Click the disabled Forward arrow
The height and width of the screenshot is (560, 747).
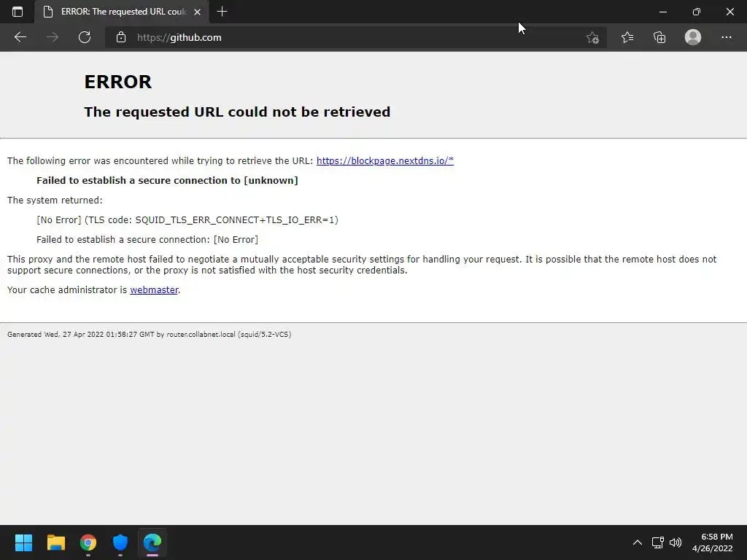pyautogui.click(x=53, y=37)
